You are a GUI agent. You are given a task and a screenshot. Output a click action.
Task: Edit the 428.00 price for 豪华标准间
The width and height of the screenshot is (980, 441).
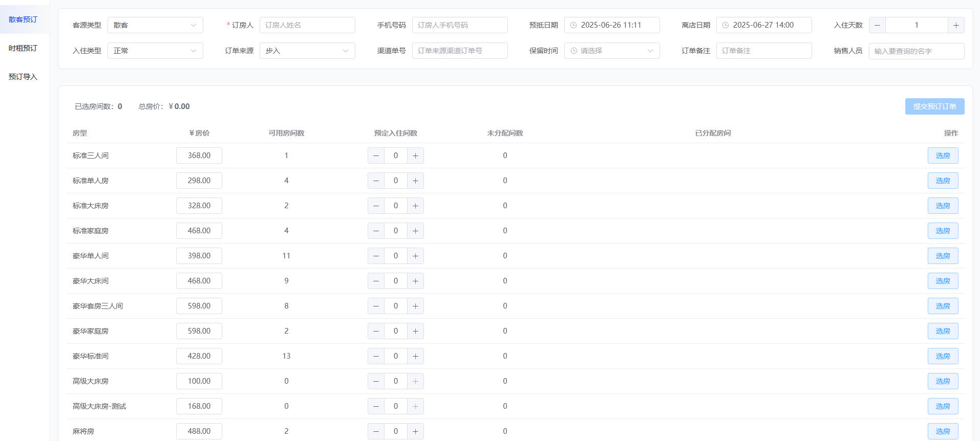pos(199,356)
